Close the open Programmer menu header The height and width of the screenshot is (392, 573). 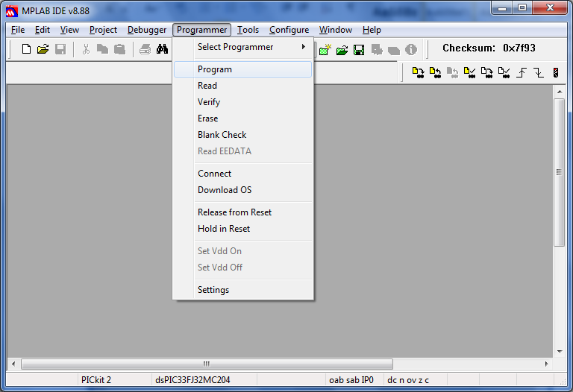coord(201,30)
